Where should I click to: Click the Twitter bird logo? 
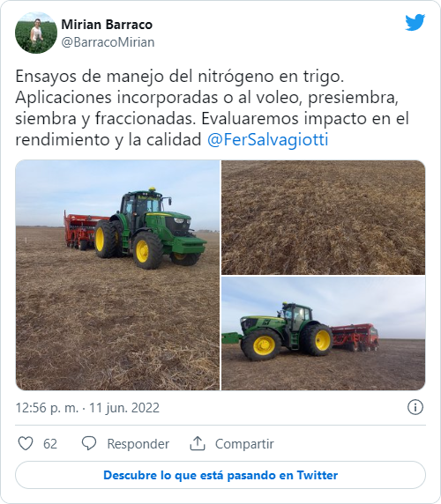tap(415, 23)
